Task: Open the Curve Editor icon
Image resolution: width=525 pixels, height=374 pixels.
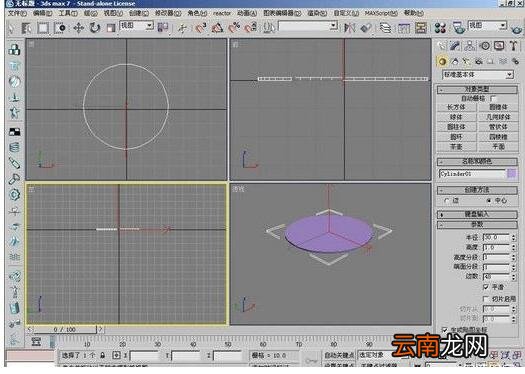Action: pos(404,28)
